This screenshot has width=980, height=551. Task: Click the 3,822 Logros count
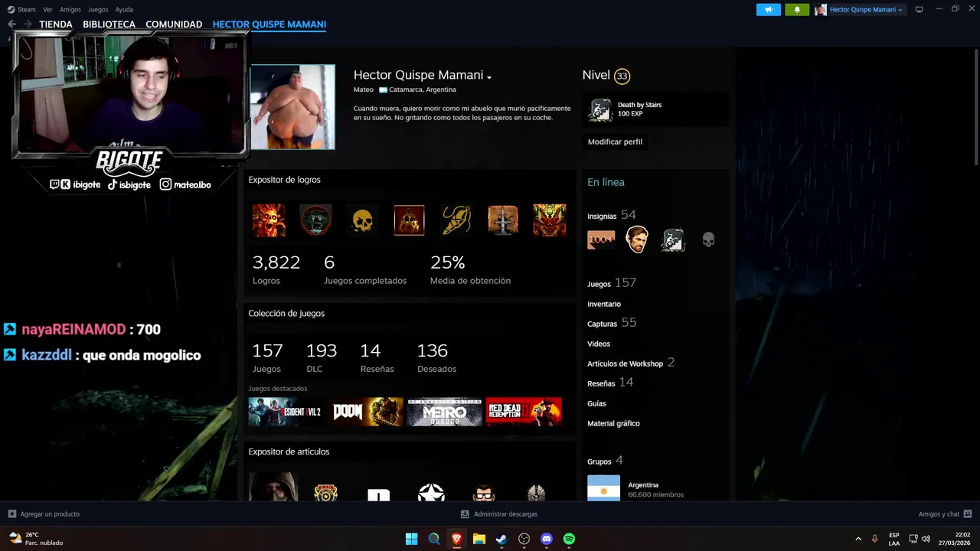click(276, 262)
